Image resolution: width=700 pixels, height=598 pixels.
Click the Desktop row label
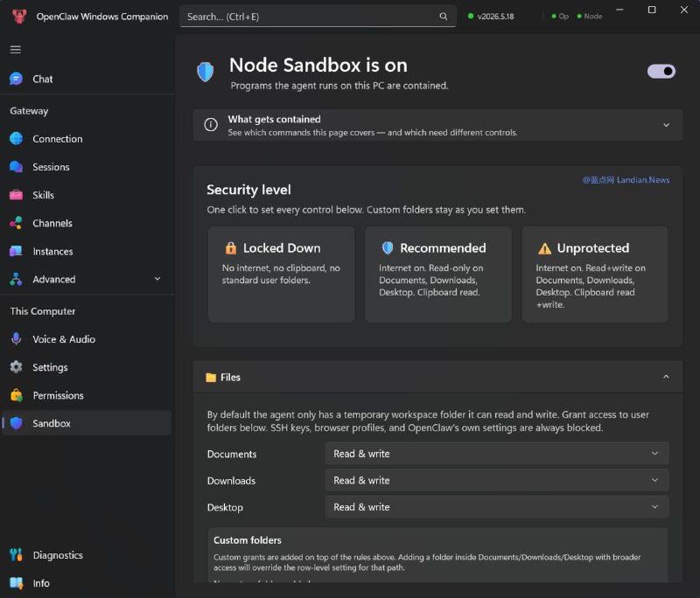coord(225,507)
